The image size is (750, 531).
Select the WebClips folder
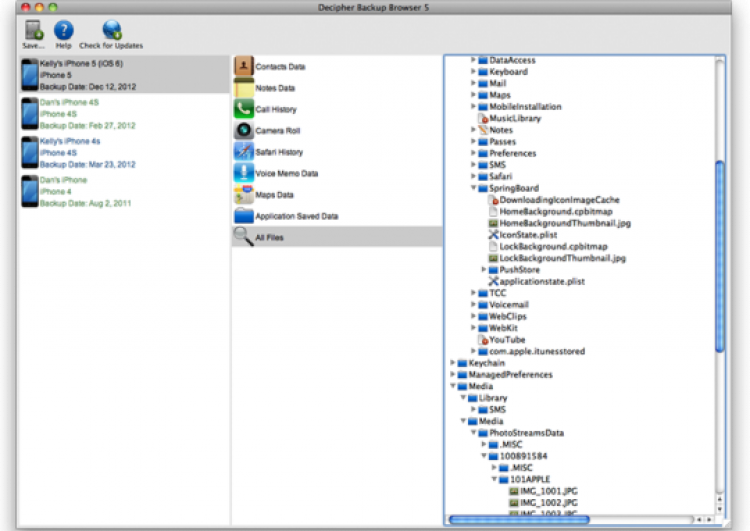[507, 316]
